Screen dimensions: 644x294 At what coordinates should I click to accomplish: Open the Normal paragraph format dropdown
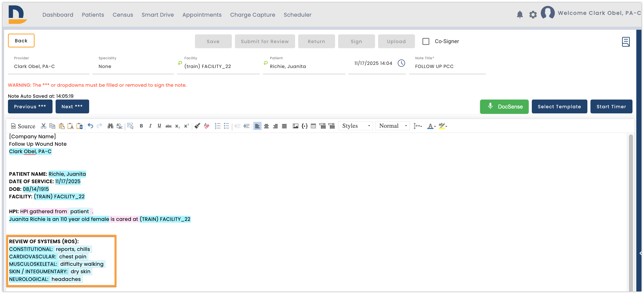(x=393, y=126)
